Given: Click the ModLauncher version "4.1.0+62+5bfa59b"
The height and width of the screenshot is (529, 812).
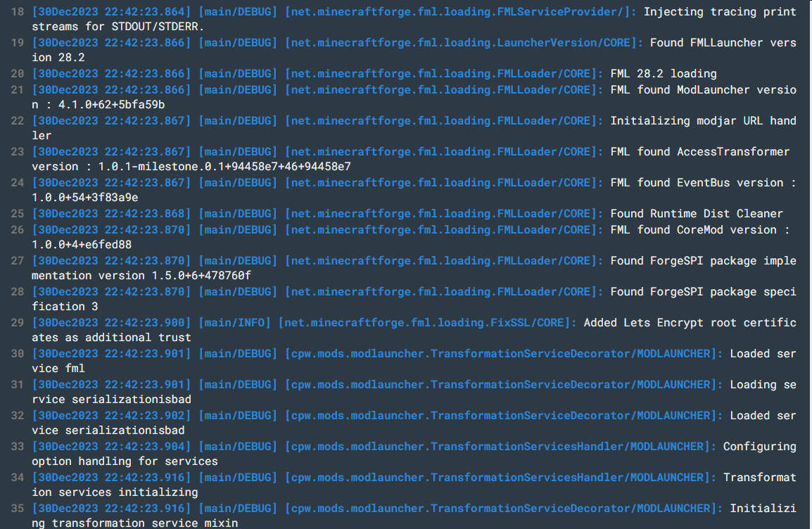Looking at the screenshot, I should (x=111, y=105).
